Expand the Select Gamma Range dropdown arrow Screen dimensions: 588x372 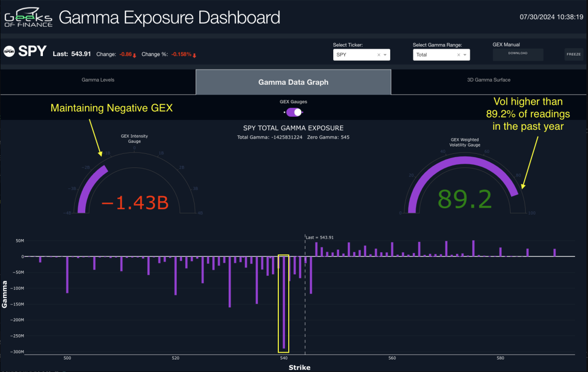(465, 55)
